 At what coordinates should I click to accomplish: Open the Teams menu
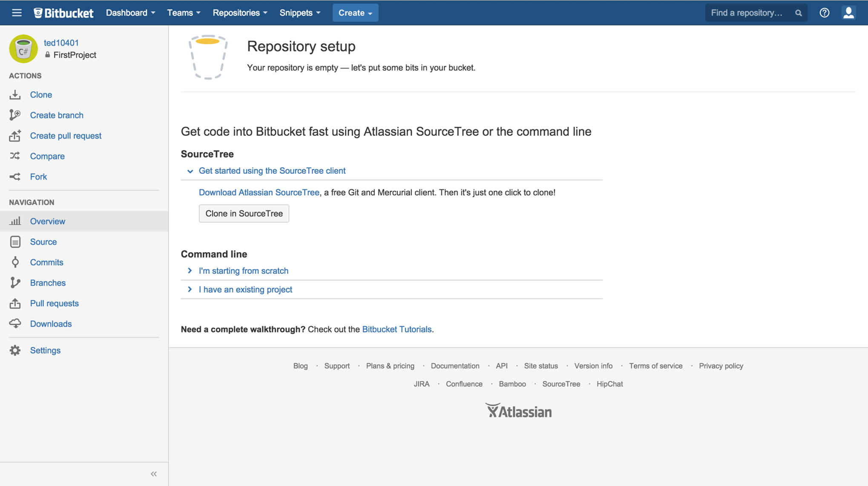click(183, 12)
